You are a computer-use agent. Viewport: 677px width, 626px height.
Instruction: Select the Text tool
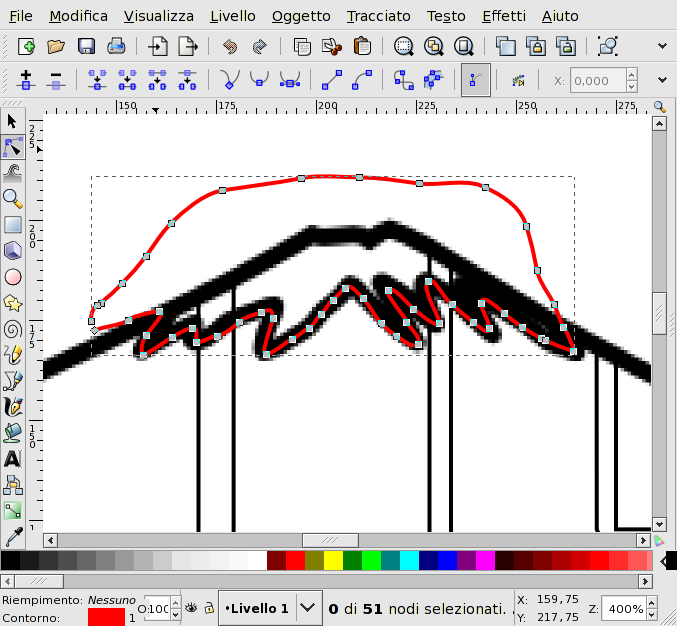pyautogui.click(x=13, y=459)
